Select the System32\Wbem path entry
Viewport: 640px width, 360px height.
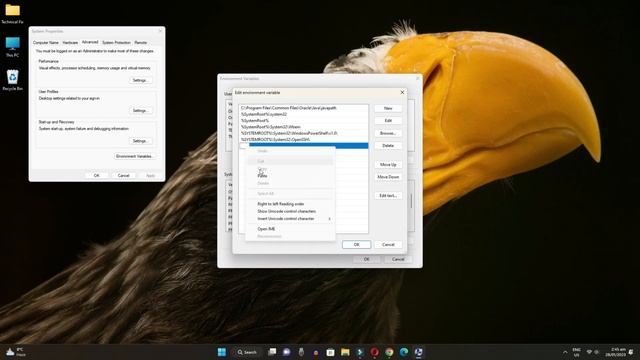tap(304, 127)
